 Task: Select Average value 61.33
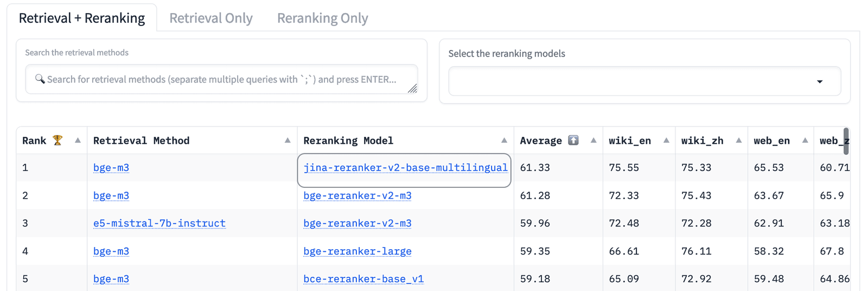pos(535,168)
